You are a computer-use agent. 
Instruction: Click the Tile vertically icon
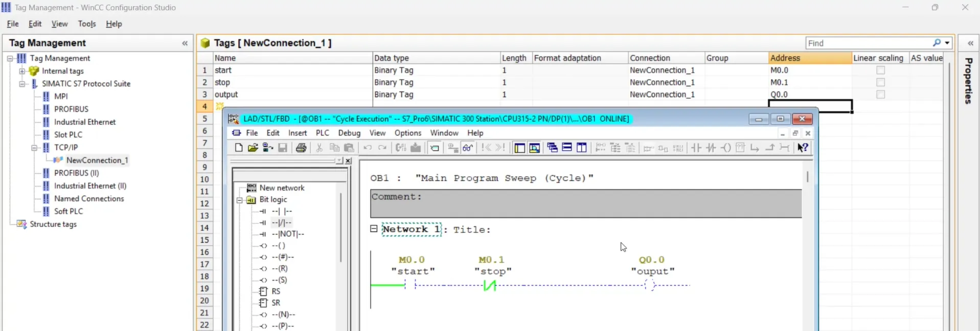pos(582,148)
